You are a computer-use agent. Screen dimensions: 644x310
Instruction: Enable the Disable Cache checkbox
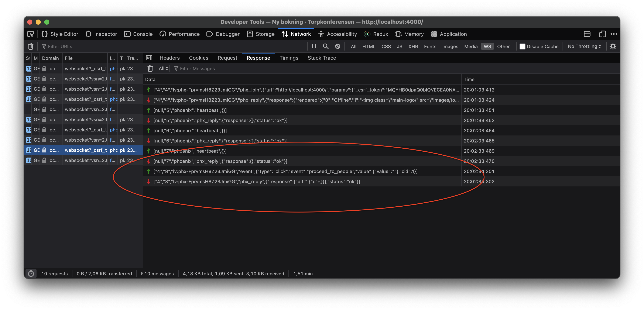pyautogui.click(x=522, y=46)
